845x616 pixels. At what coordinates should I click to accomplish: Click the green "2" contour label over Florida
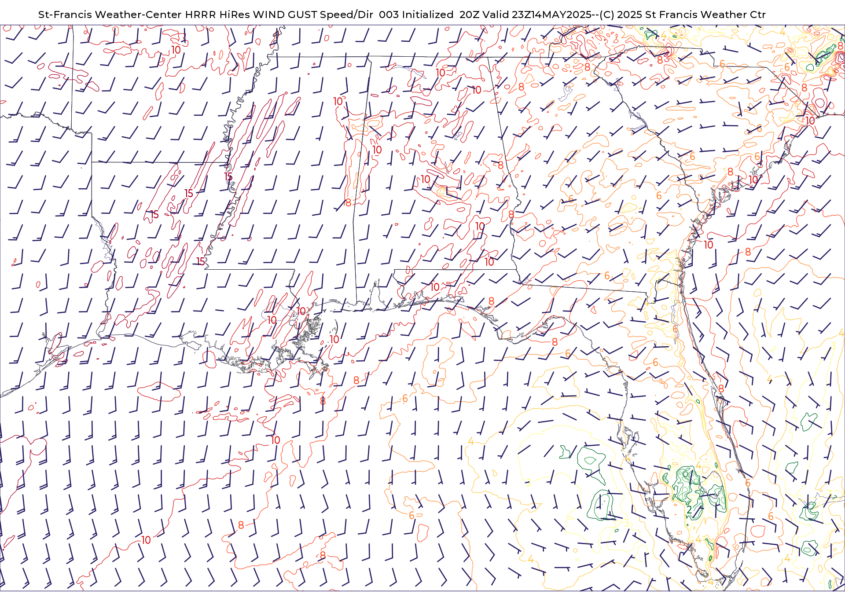point(689,510)
